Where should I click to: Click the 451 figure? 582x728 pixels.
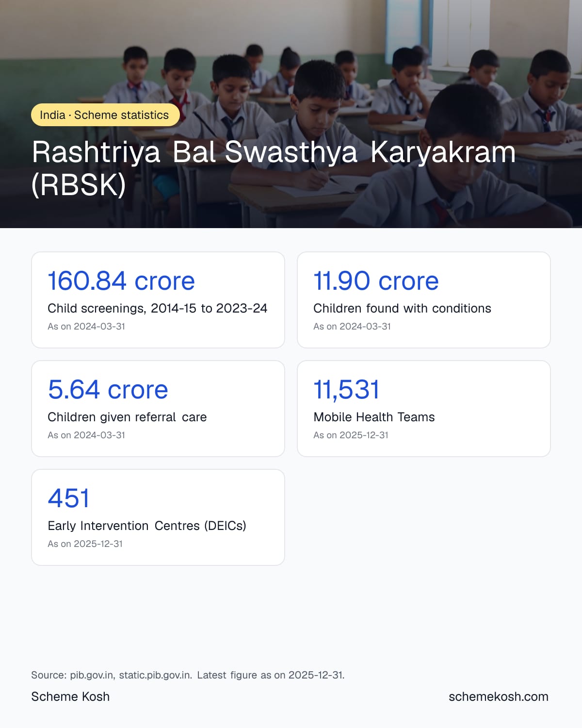point(68,498)
